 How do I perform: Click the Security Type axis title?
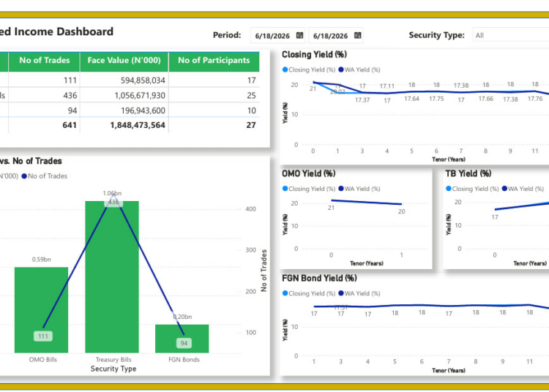pos(113,369)
